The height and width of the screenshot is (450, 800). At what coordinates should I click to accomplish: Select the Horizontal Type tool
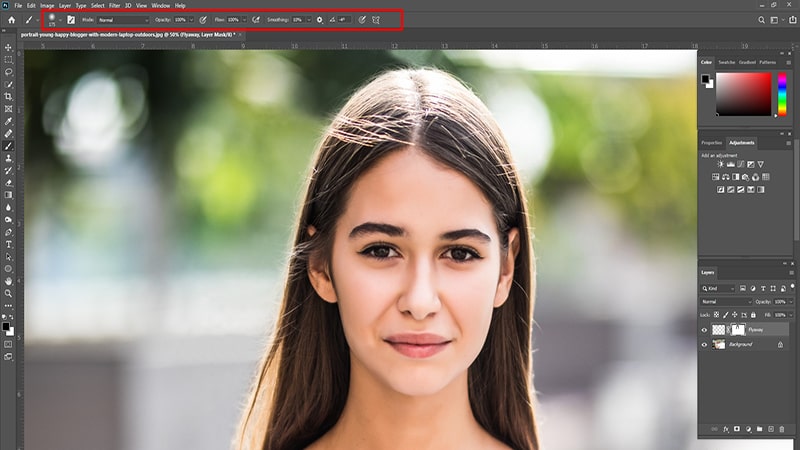8,244
